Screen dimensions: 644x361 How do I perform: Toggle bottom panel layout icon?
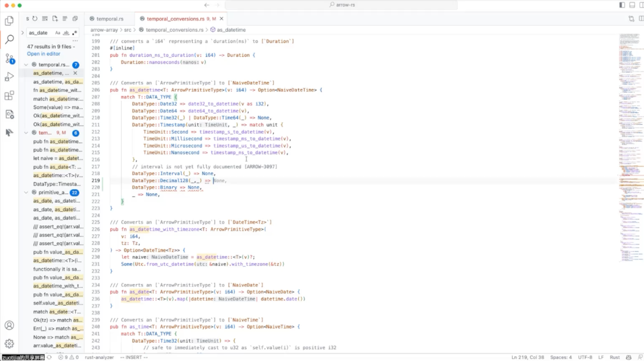coord(632,5)
